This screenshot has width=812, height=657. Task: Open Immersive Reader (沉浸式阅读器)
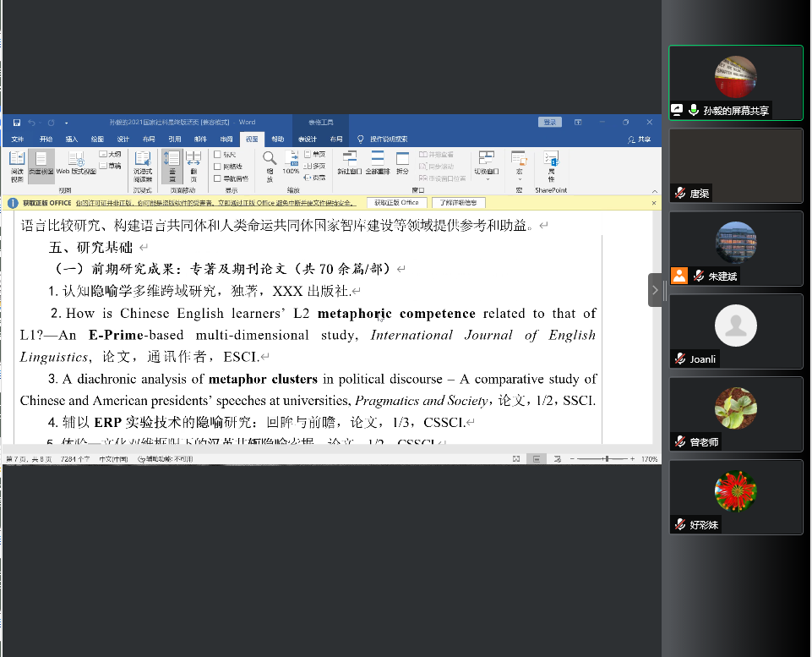click(142, 166)
